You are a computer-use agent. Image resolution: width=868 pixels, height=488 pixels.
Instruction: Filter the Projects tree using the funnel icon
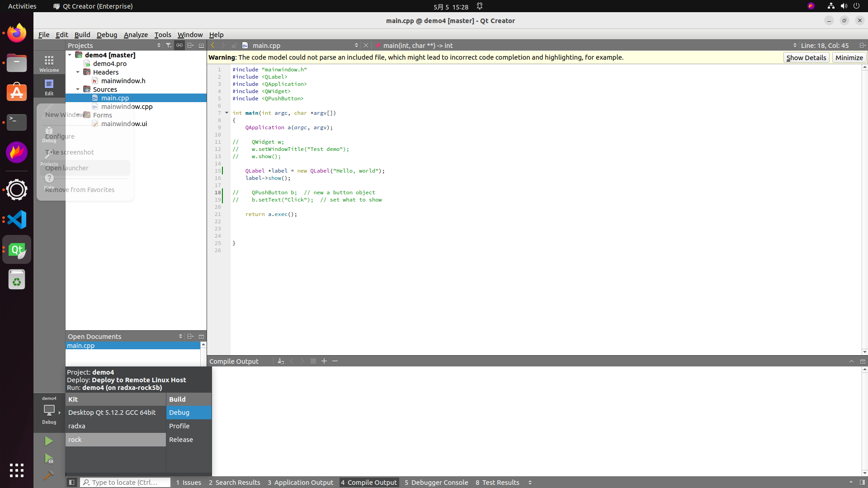point(169,45)
